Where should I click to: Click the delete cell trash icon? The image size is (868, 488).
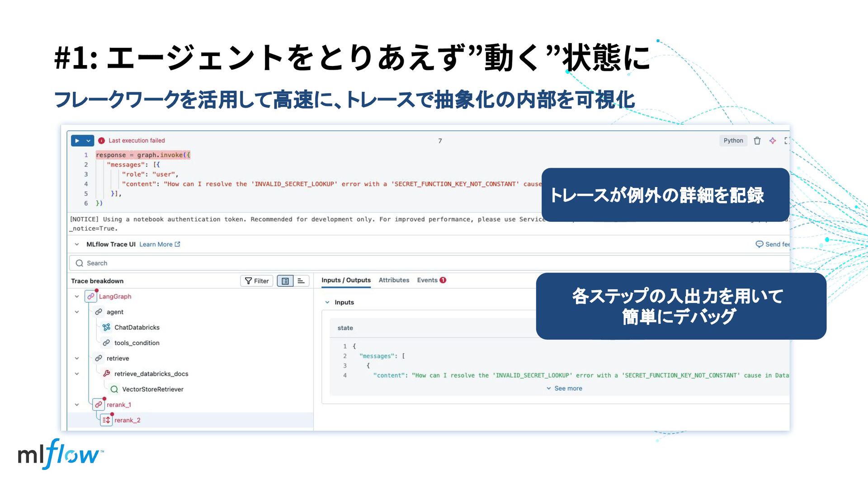pos(757,141)
